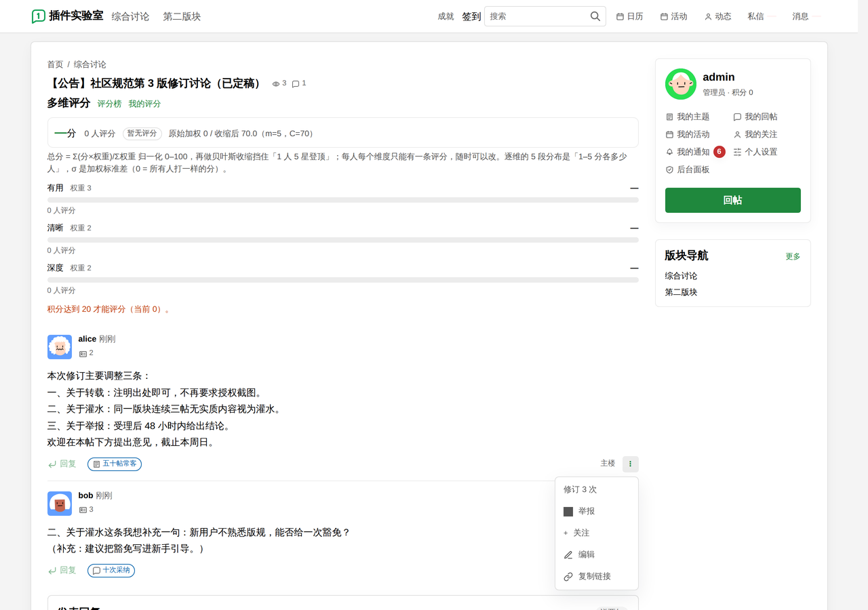Click the 6 notification count badge
This screenshot has height=610, width=868.
[719, 152]
